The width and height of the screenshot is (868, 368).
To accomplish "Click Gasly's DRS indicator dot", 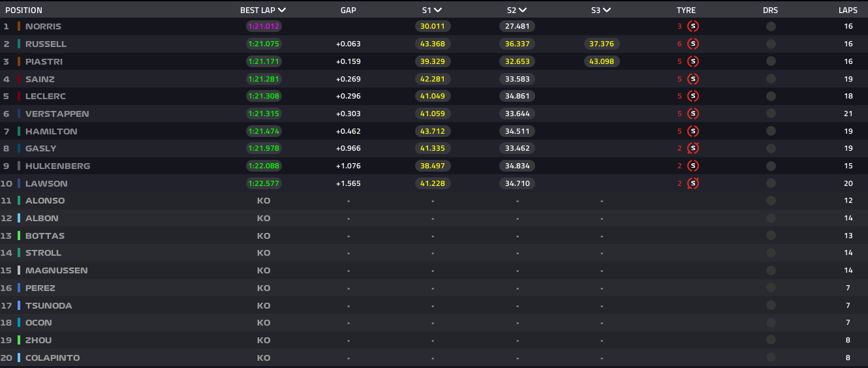I will (771, 148).
